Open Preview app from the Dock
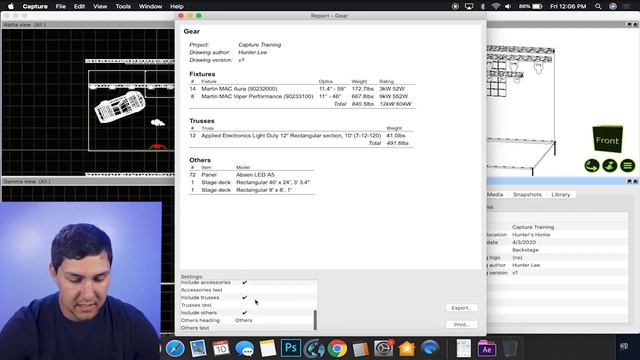Screen dimensions: 640x360 click(x=198, y=349)
